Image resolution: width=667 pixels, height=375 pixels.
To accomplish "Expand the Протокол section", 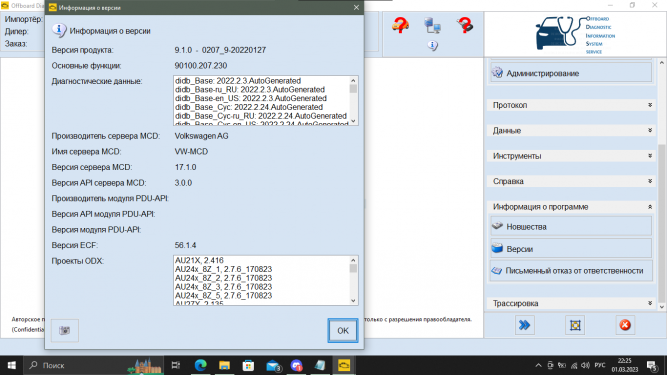I will click(571, 105).
